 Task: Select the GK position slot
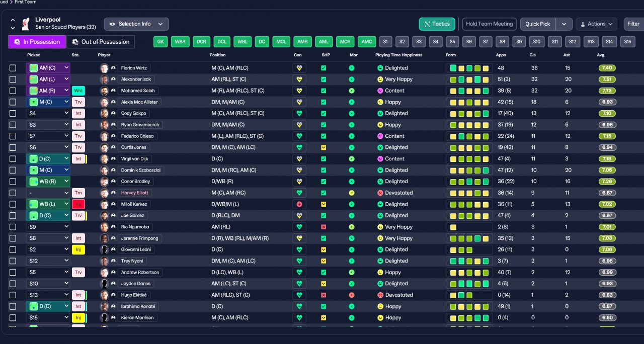pyautogui.click(x=160, y=42)
